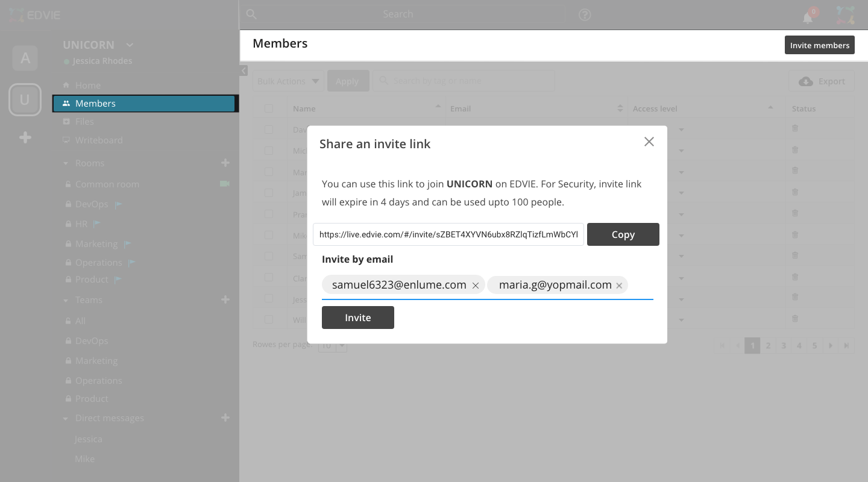Tick the select-all members header checkbox

269,108
